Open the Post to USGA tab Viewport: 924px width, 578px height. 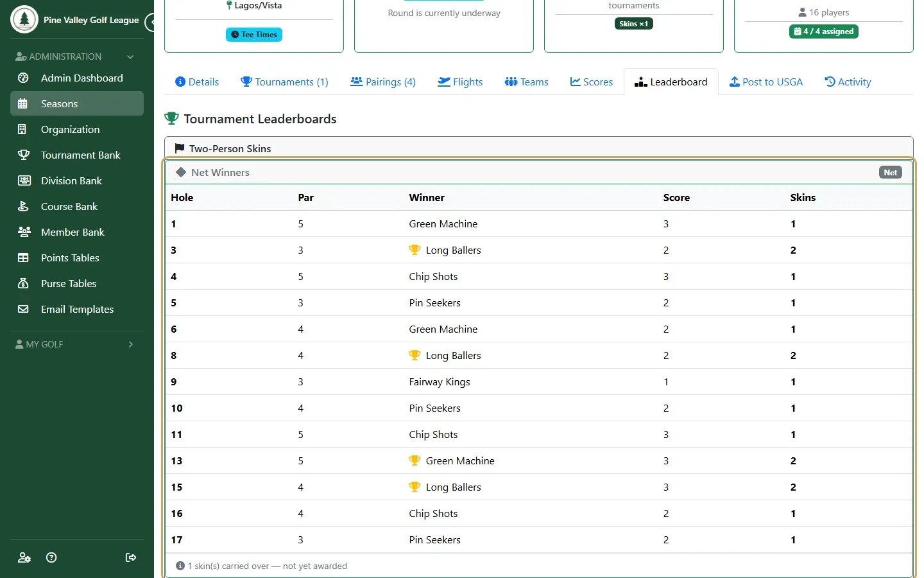(766, 82)
